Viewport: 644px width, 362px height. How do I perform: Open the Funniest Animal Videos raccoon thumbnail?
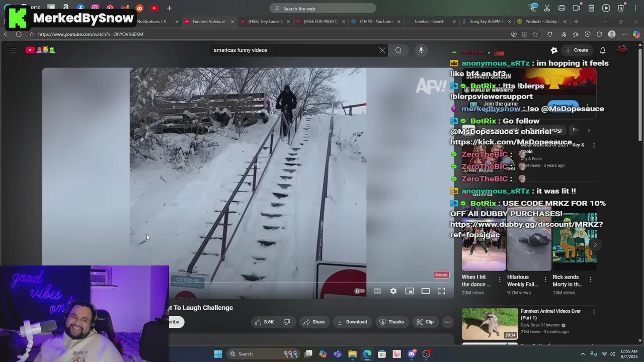click(490, 324)
